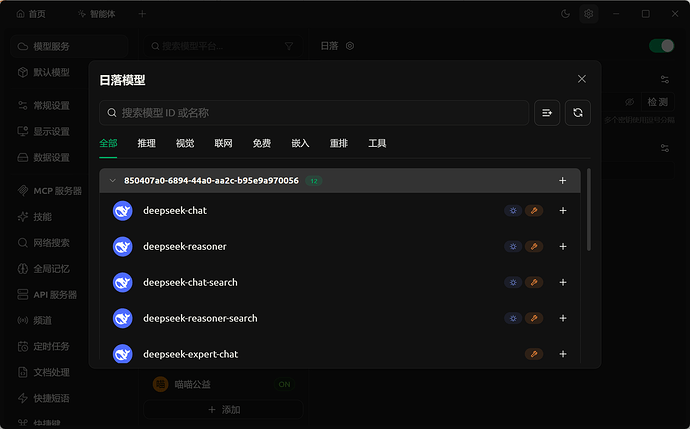Click the deepseek-chat tool badge

pos(534,211)
